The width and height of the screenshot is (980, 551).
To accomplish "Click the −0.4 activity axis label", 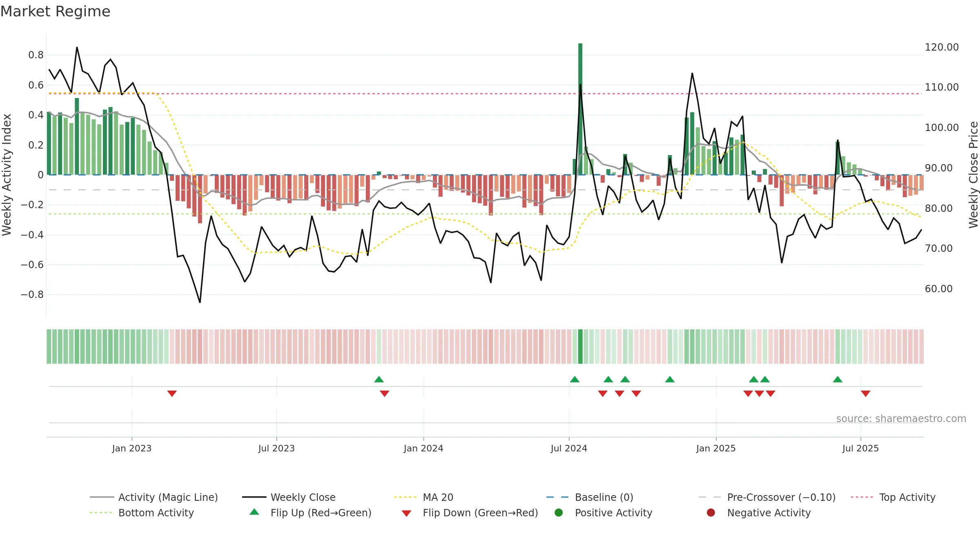I will pos(32,234).
